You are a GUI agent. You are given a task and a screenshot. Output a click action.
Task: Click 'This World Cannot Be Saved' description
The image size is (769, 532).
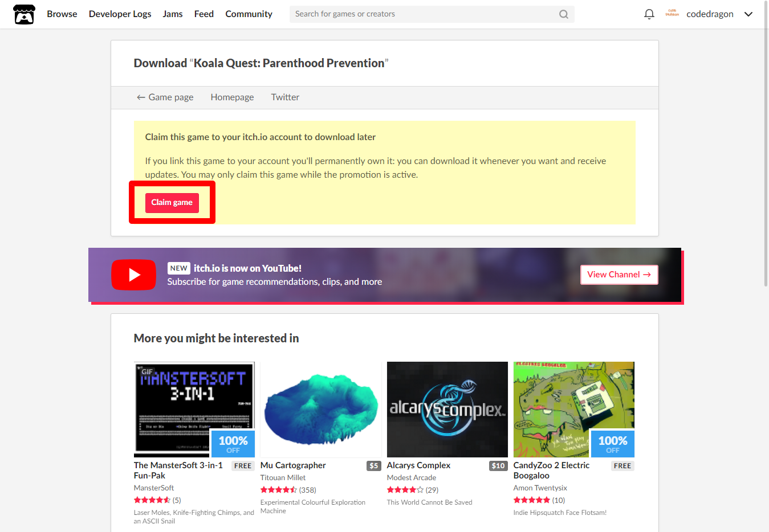[x=429, y=502]
